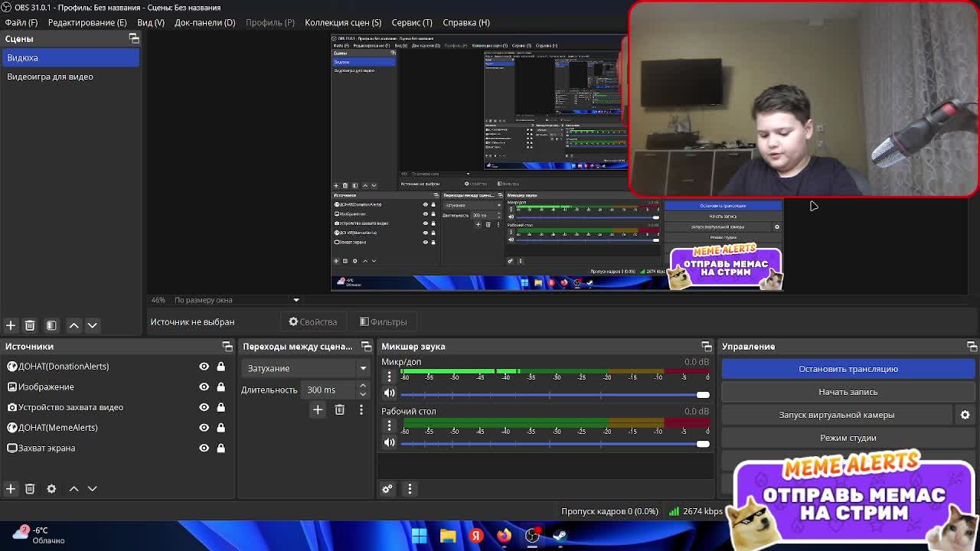
Task: Undock the Scene Transitions panel
Action: (x=366, y=347)
